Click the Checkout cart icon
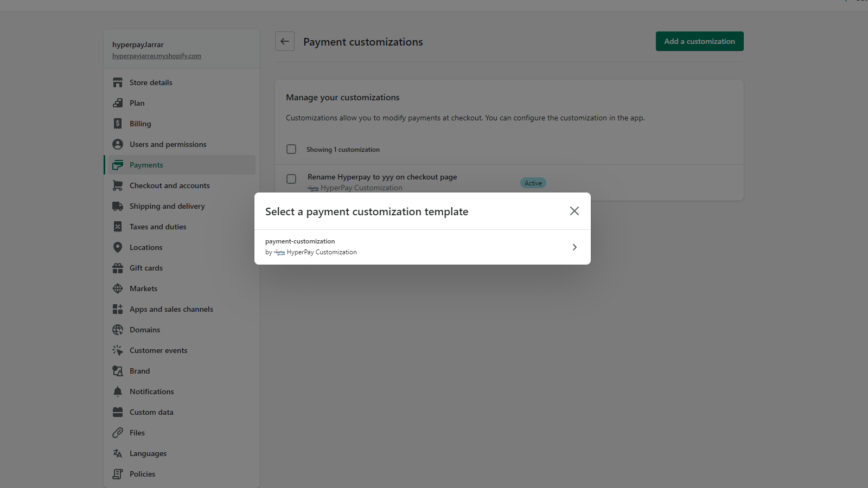 coord(118,185)
